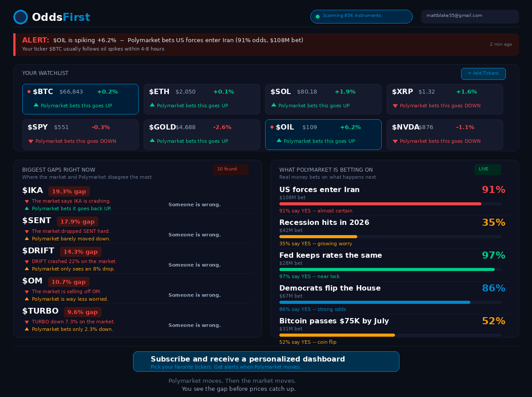Click the green up arrow on $SOL card

click(x=274, y=105)
